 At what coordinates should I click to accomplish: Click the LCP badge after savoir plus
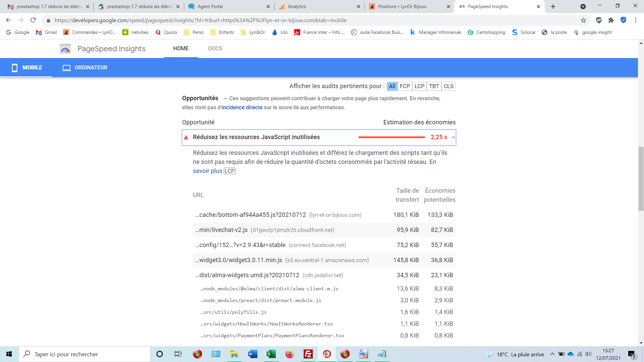tap(230, 171)
